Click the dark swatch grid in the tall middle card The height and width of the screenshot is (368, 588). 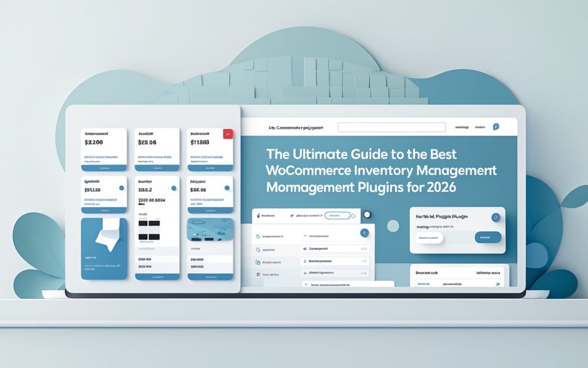point(149,231)
